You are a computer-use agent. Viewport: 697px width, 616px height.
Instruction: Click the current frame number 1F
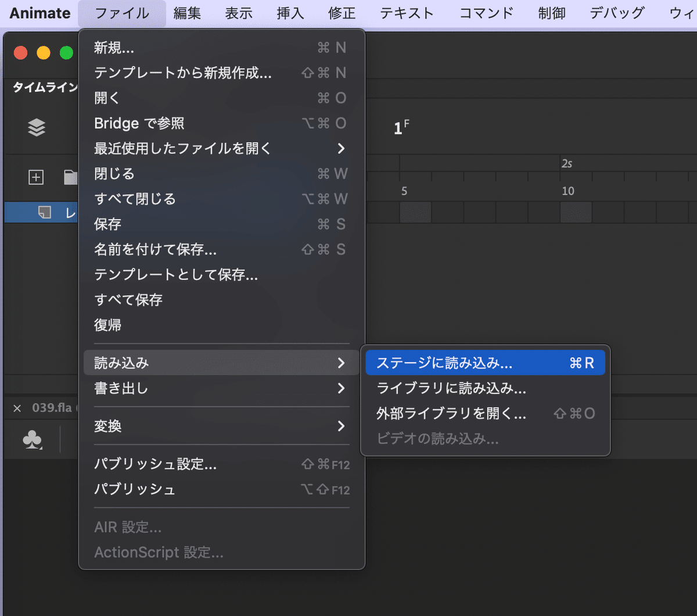click(401, 127)
